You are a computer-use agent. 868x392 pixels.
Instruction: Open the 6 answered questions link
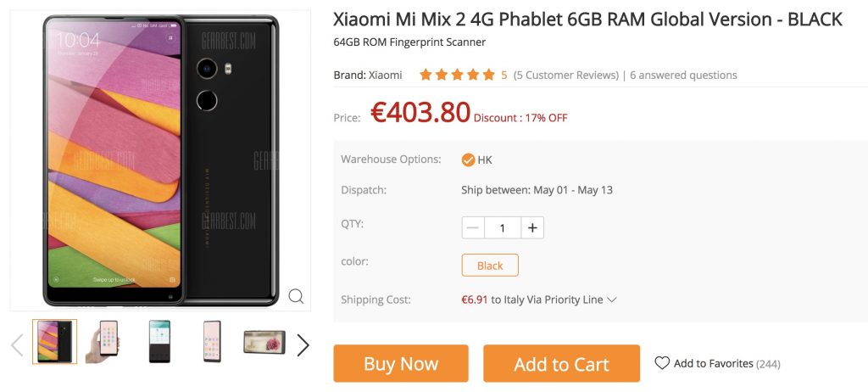click(x=683, y=75)
